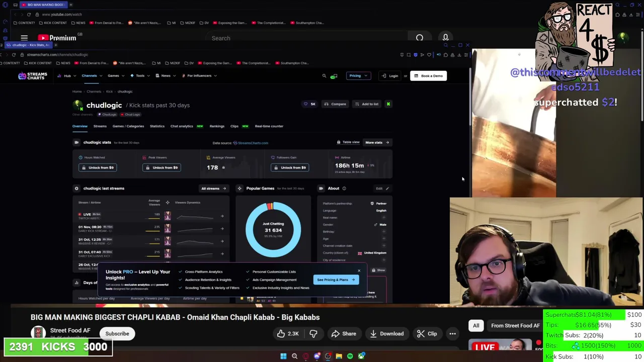Like the video with 2.3K likes
This screenshot has height=362, width=644.
click(x=288, y=334)
